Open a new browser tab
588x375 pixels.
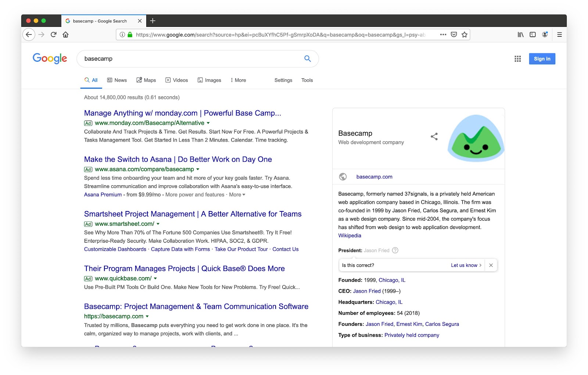pos(153,21)
